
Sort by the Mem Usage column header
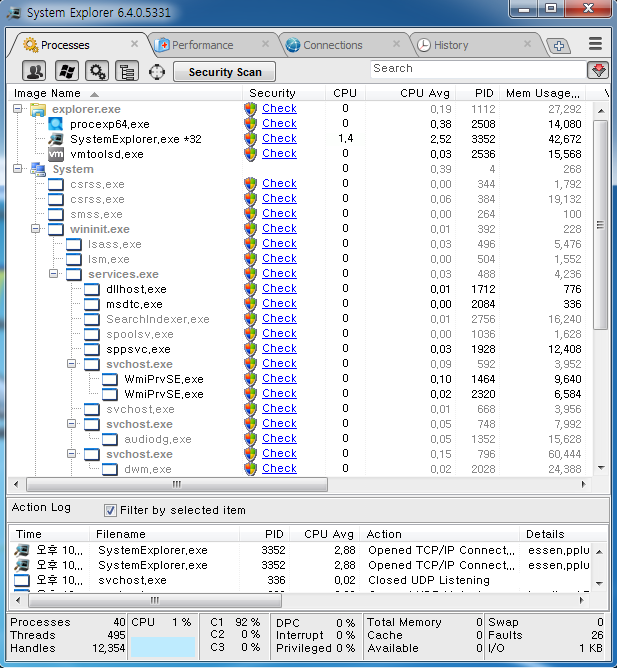[542, 93]
